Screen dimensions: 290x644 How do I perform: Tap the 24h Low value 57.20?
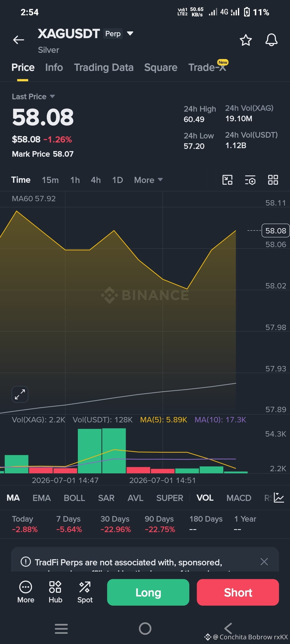pos(194,146)
